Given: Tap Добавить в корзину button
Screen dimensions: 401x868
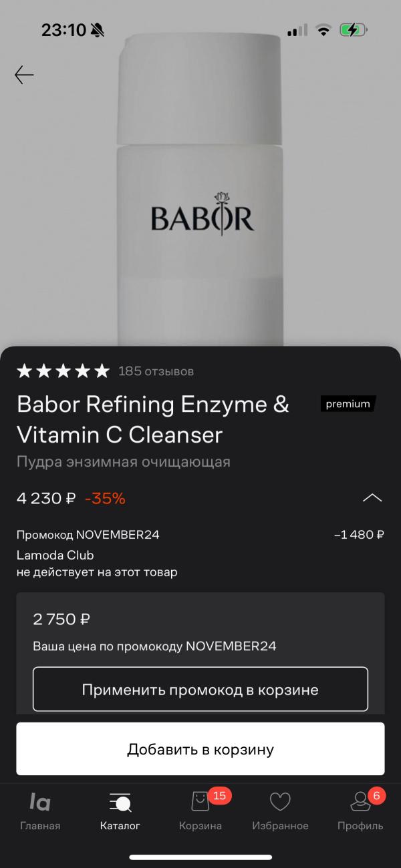Looking at the screenshot, I should click(x=200, y=749).
